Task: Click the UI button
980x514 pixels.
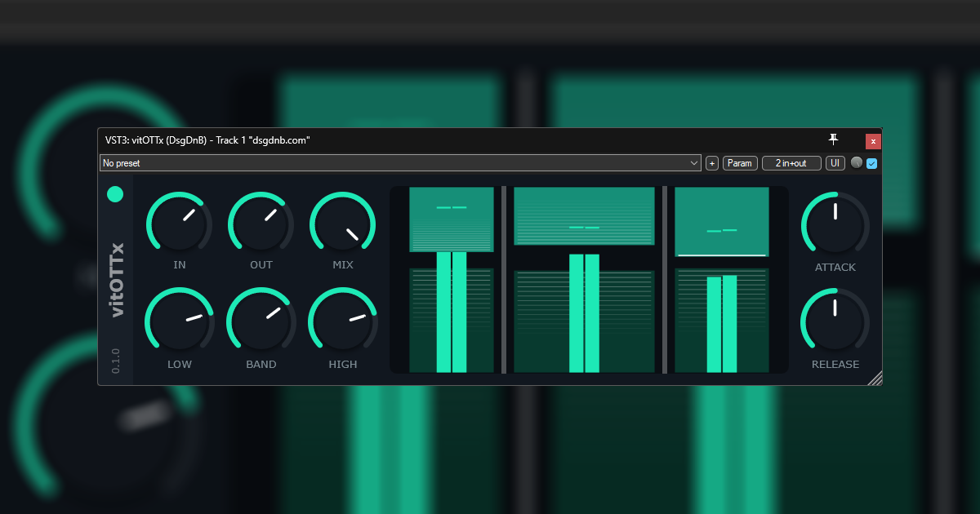Action: (x=835, y=163)
